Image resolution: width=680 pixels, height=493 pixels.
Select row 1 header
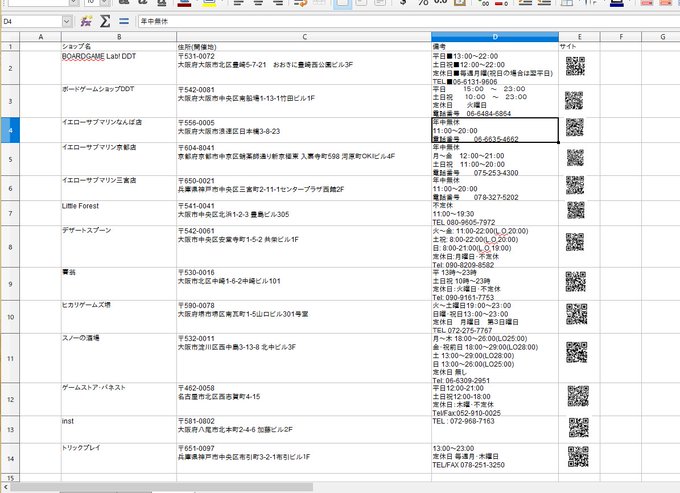pyautogui.click(x=10, y=46)
